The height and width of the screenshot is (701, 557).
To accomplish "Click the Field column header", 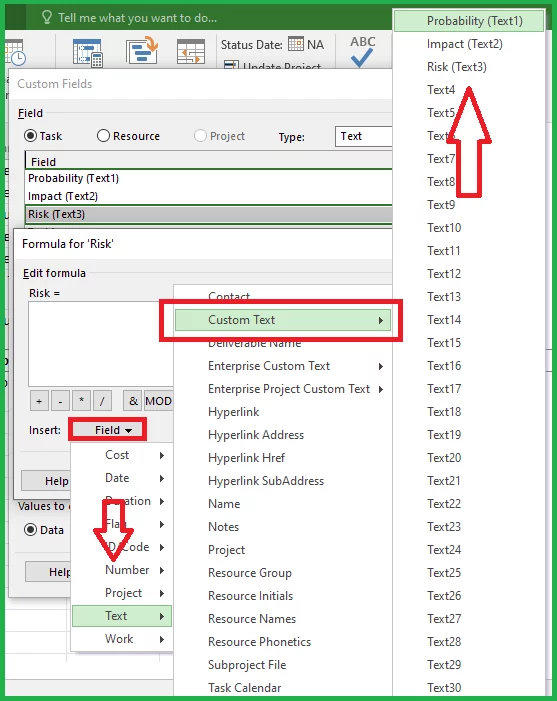I will pyautogui.click(x=209, y=161).
